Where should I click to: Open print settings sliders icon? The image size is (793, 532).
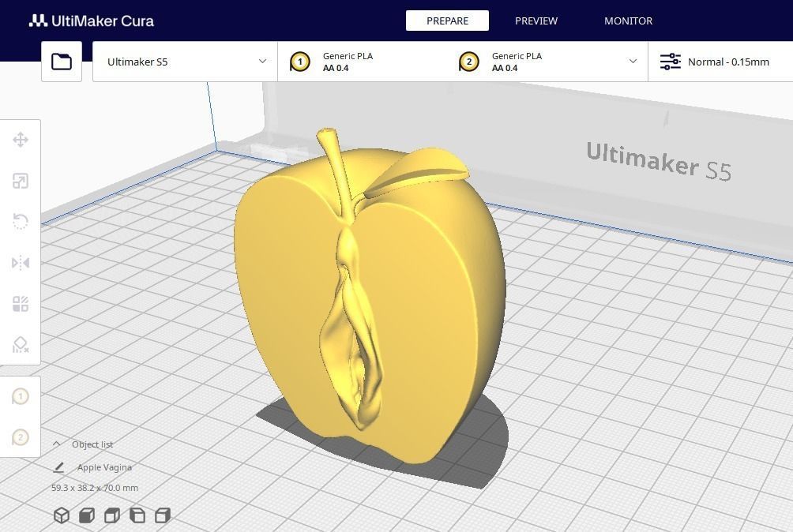coord(670,62)
